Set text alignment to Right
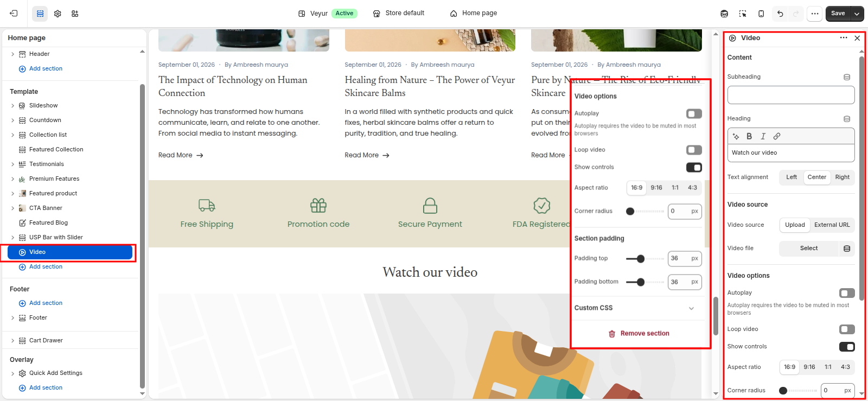Viewport: 868px width, 401px height. point(843,177)
